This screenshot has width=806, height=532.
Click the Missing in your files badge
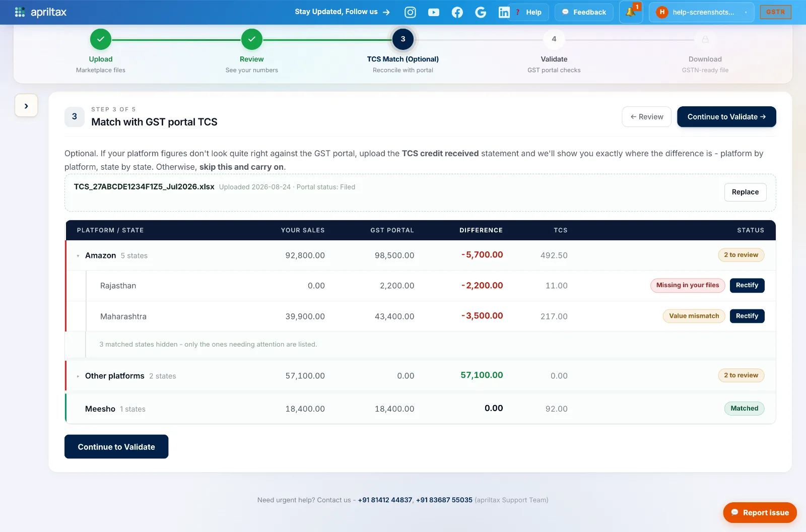688,285
